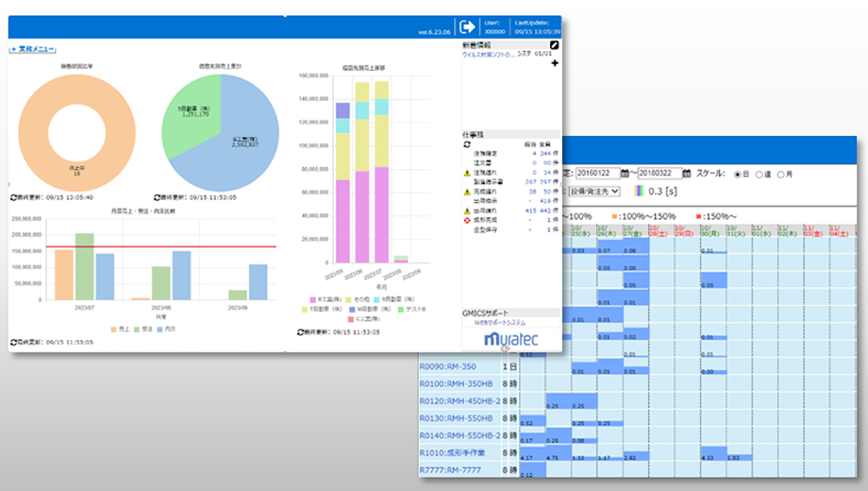Image resolution: width=868 pixels, height=491 pixels.
Task: Click the start date field 20160122
Action: tap(593, 174)
